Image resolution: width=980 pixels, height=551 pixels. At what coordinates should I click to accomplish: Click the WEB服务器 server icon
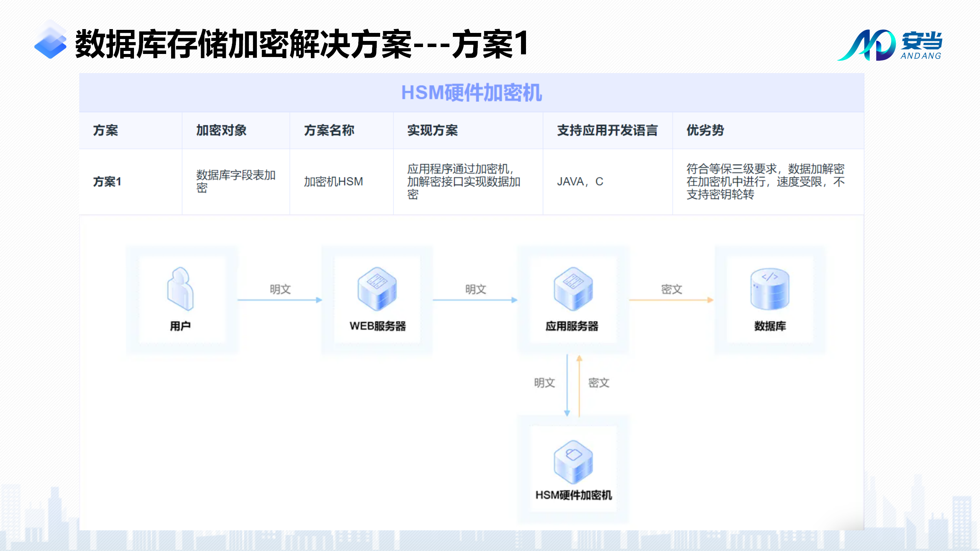coord(377,289)
